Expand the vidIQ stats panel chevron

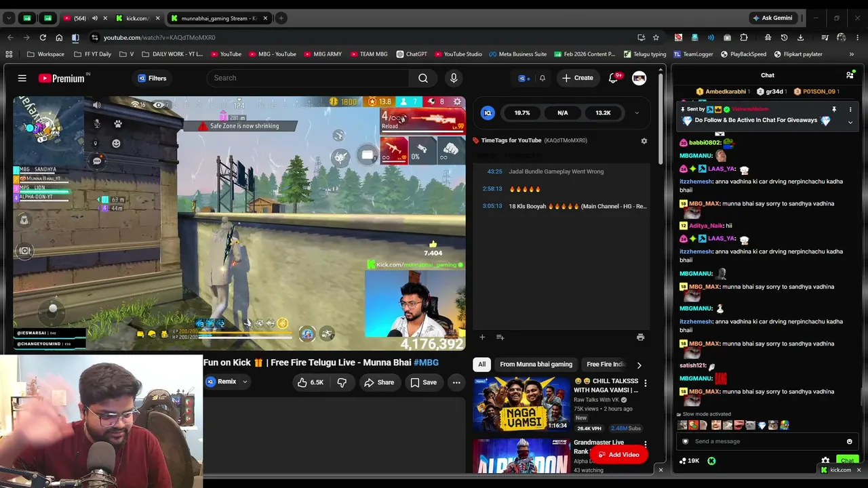pos(636,113)
